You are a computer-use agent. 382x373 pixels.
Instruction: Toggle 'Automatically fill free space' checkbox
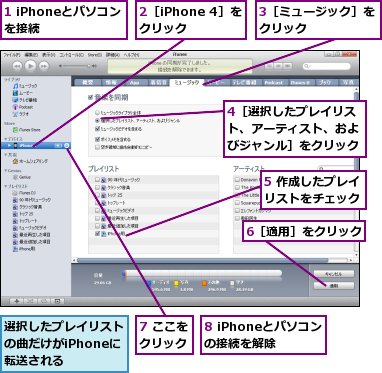pyautogui.click(x=97, y=147)
